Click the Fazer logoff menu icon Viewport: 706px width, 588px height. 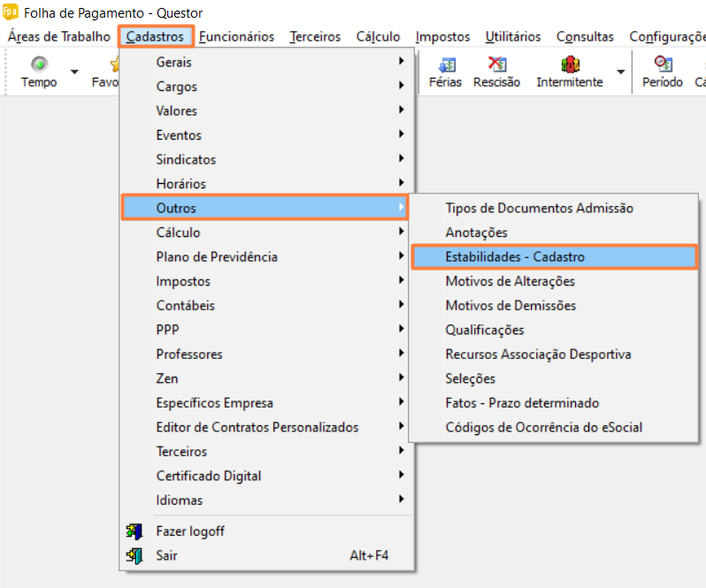134,531
